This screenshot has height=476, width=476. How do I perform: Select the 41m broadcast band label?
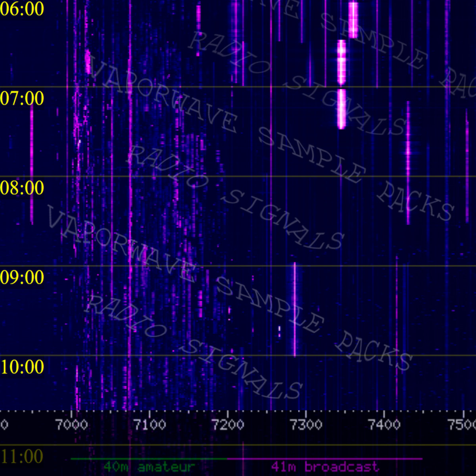tap(325, 467)
